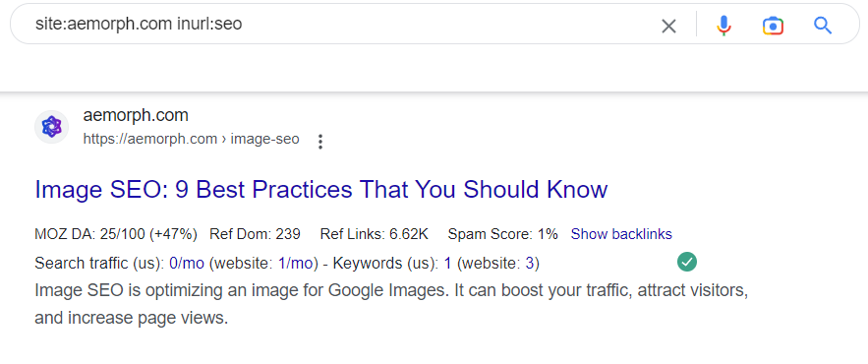The height and width of the screenshot is (364, 868).
Task: Click the green checkmark badge icon
Action: tap(687, 262)
